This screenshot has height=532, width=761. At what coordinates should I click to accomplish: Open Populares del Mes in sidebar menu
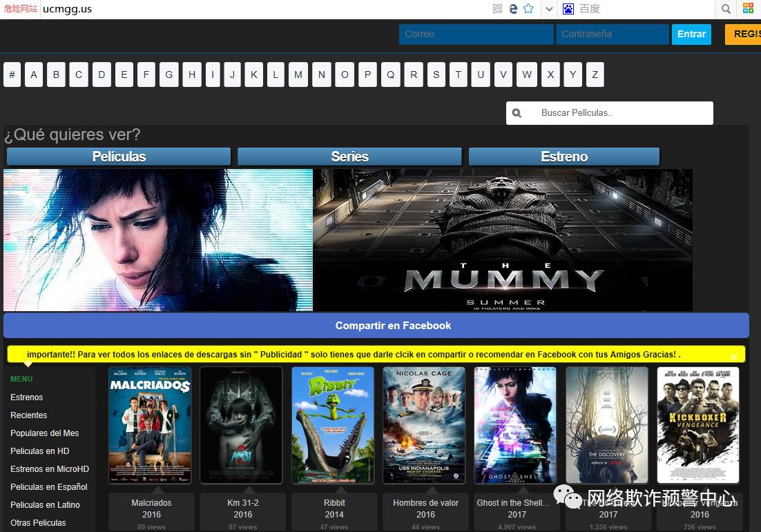pyautogui.click(x=45, y=433)
